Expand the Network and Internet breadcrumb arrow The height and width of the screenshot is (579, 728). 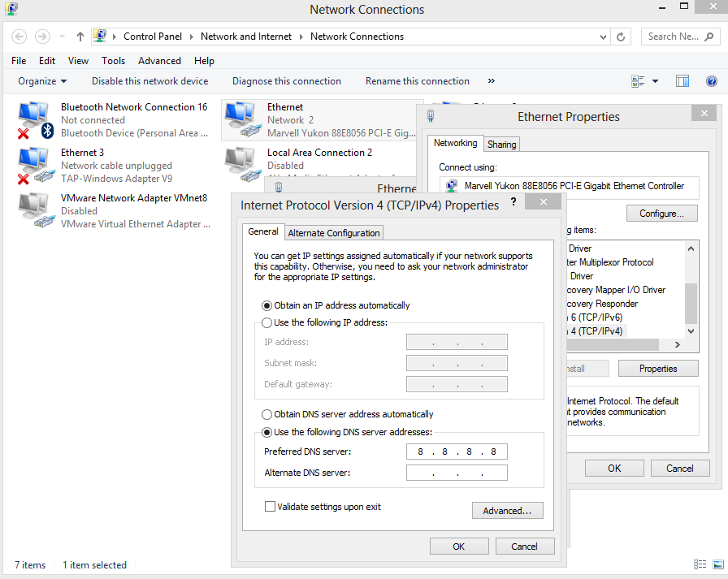(301, 37)
